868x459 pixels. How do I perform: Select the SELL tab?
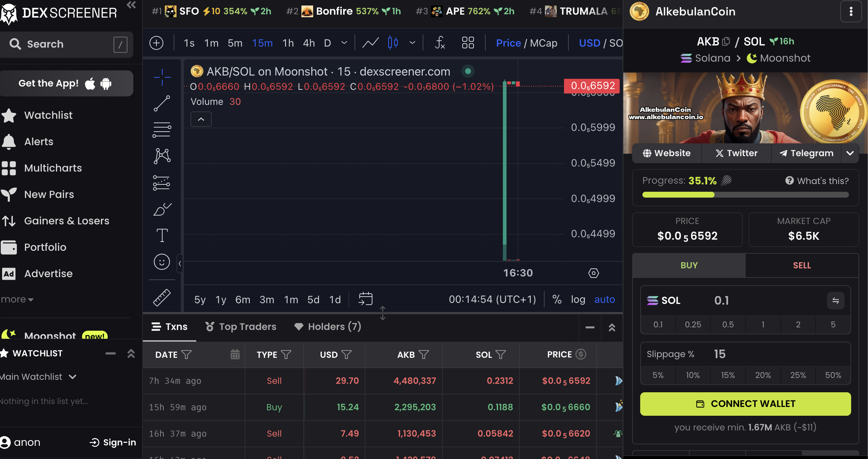[802, 265]
